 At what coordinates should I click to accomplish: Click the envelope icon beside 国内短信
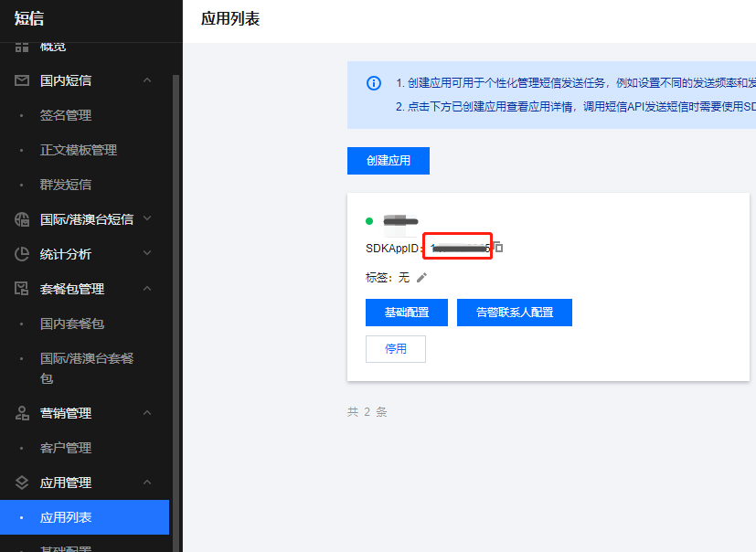[23, 80]
